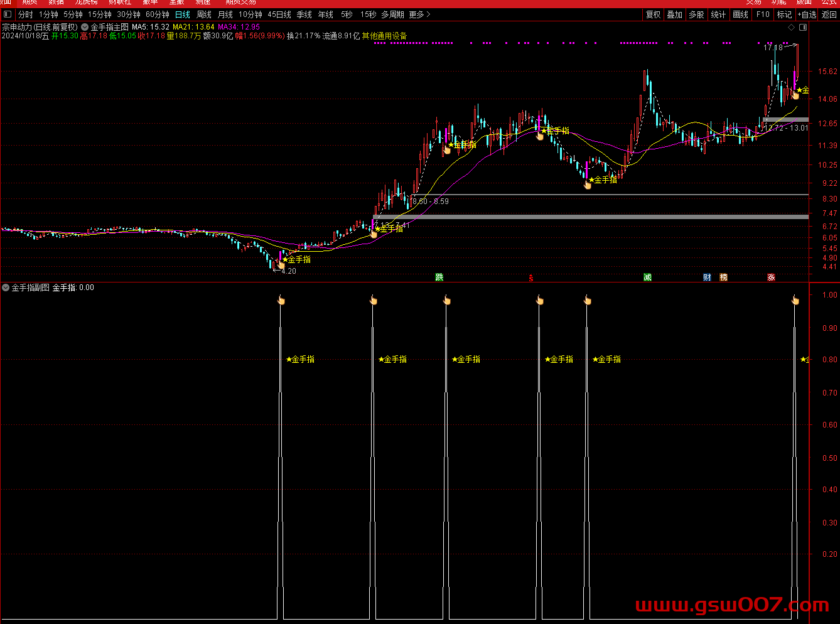Select the 60分钟 timeframe tab
The width and height of the screenshot is (840, 624).
pyautogui.click(x=158, y=14)
